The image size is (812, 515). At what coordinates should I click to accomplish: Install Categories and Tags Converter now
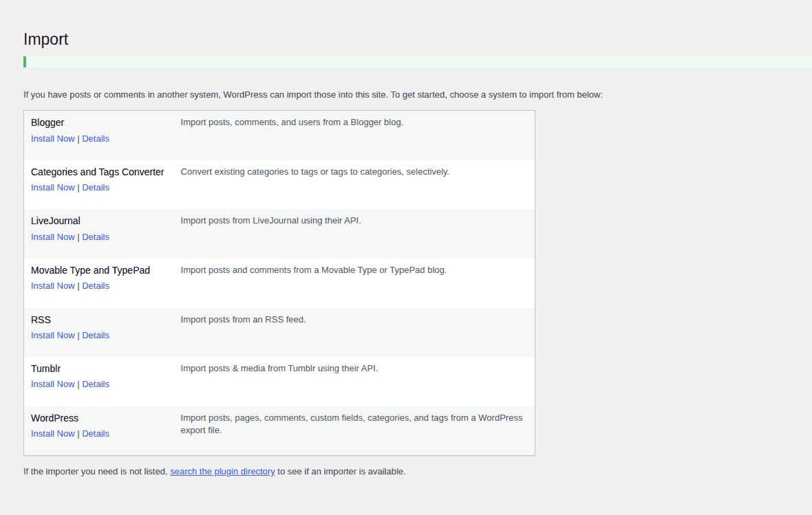coord(53,188)
